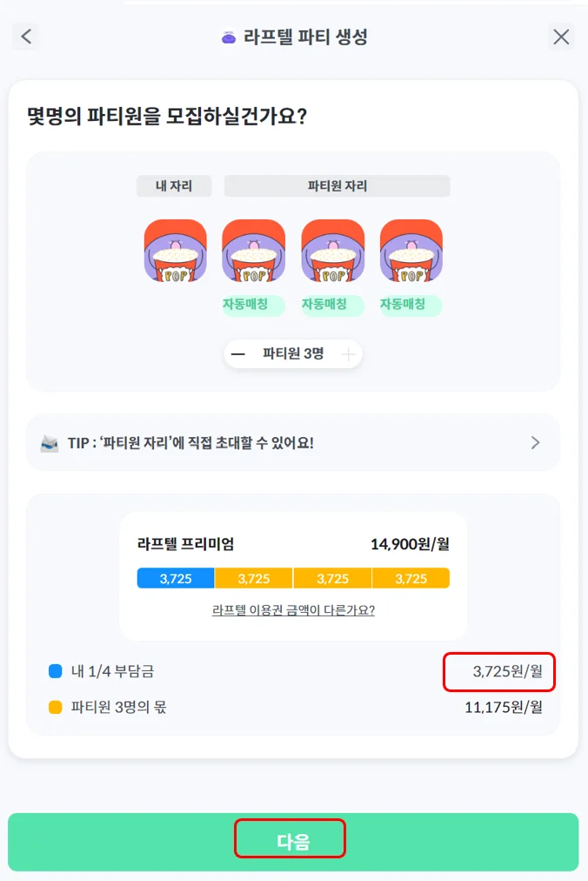Select the 내 자리 label tab
The image size is (588, 881).
[x=174, y=186]
